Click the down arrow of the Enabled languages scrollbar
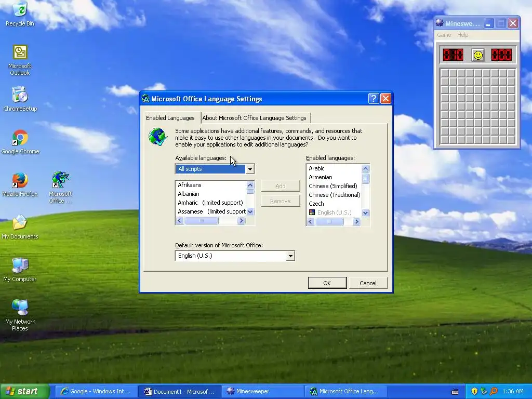Viewport: 532px width, 399px height. pos(365,212)
